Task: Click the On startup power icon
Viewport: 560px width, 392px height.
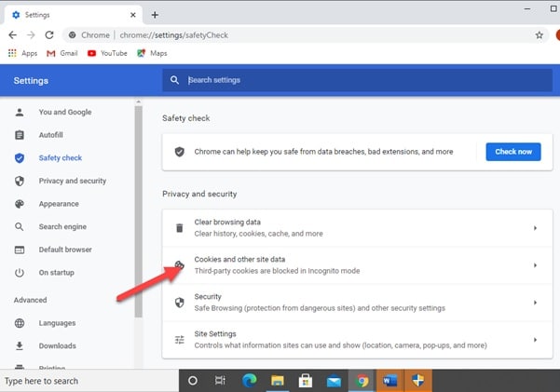Action: 20,273
